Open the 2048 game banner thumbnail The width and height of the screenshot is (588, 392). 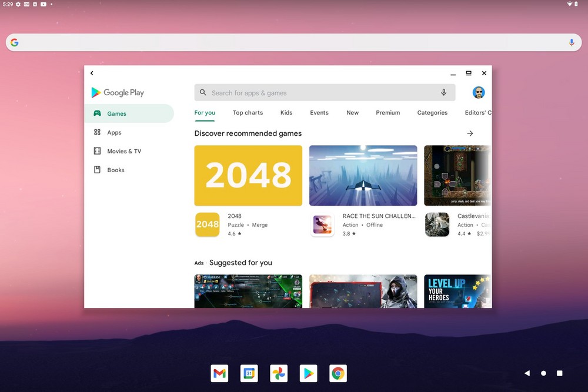coord(248,176)
